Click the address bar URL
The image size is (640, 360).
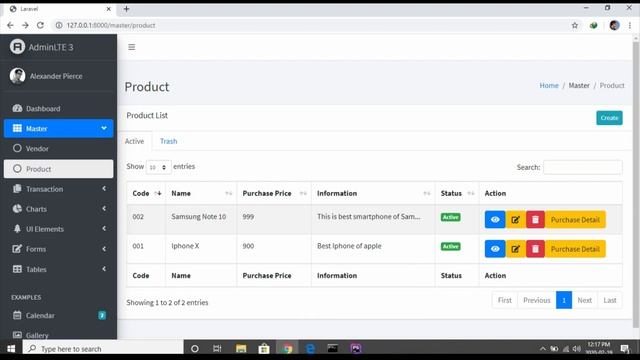[x=111, y=25]
